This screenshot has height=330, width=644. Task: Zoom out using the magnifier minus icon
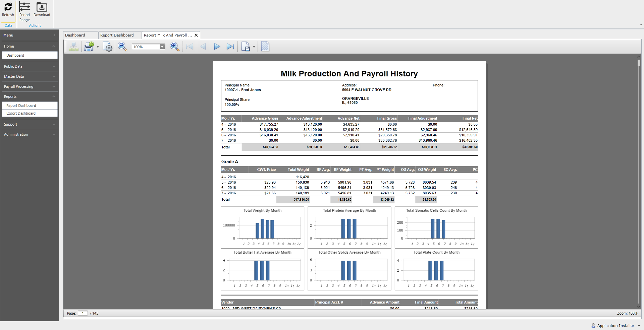122,47
